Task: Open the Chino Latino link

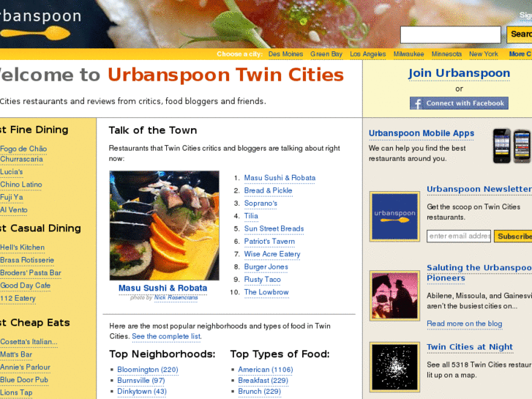Action: [20, 184]
